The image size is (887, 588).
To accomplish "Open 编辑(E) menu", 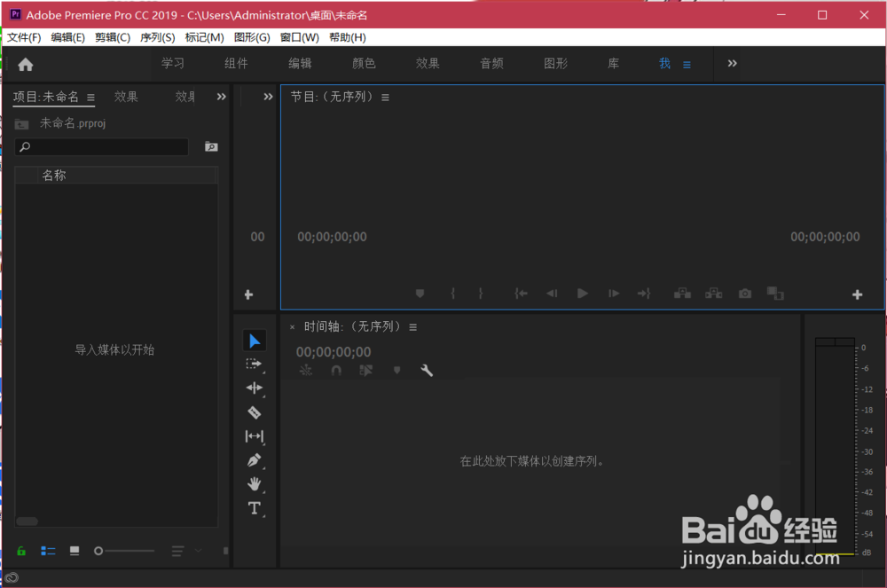I will (68, 37).
